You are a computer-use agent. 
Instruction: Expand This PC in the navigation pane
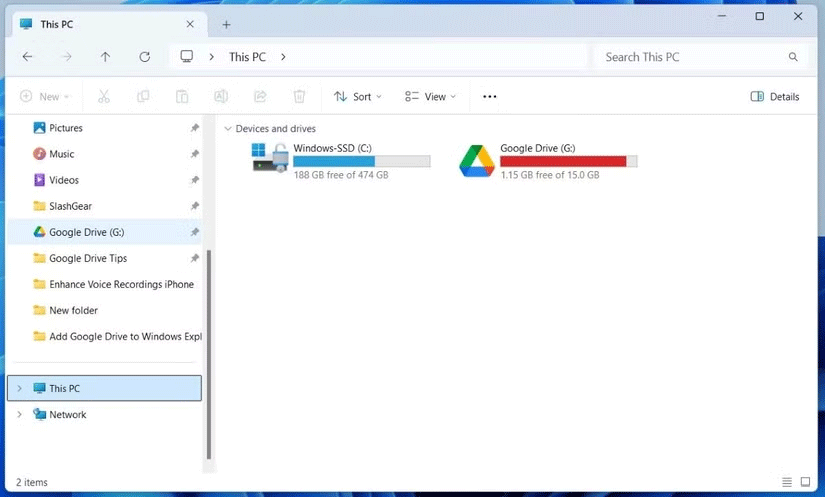[x=19, y=388]
